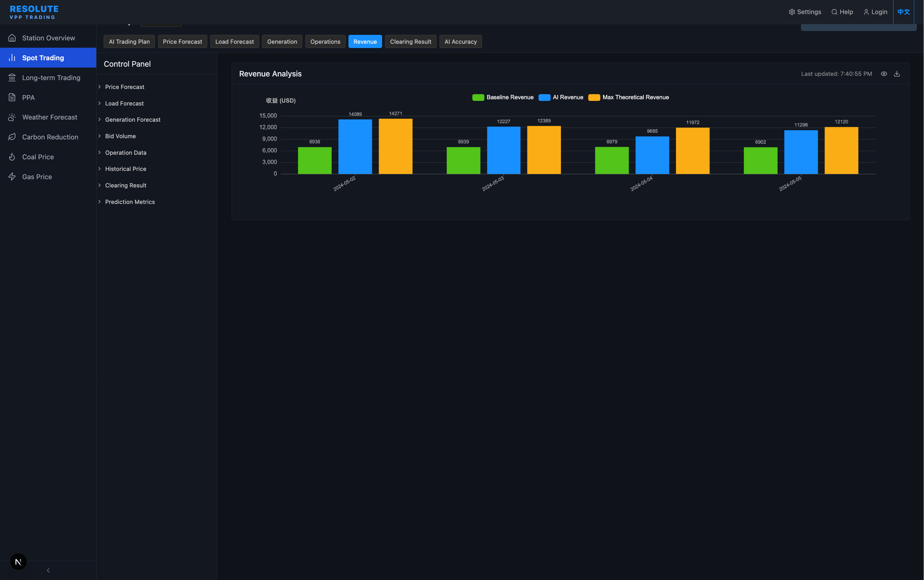The image size is (924, 580).
Task: Go to Weather Forecast page
Action: (48, 117)
